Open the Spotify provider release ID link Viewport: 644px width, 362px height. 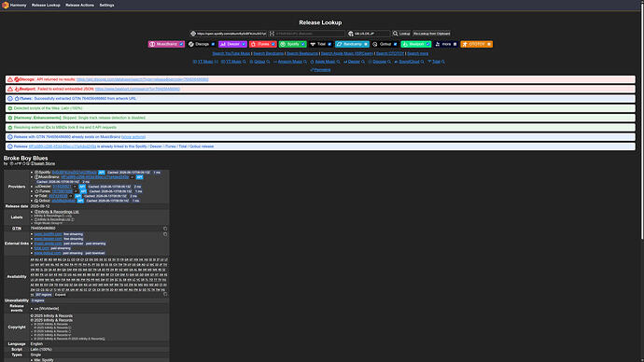click(75, 173)
